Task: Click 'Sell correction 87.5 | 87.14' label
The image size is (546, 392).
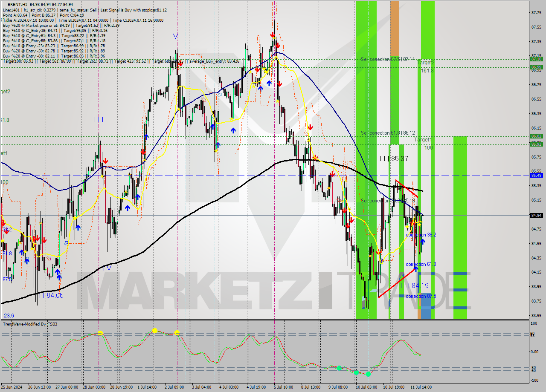Action: pos(387,59)
